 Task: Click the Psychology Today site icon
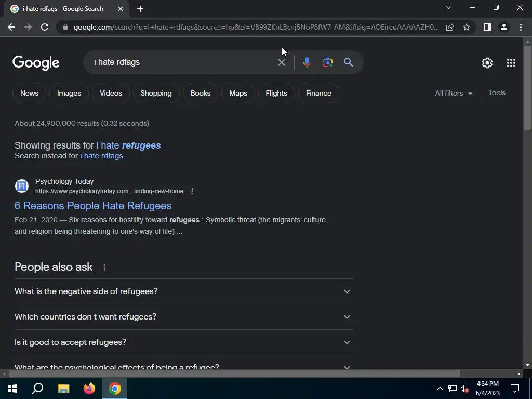(22, 186)
